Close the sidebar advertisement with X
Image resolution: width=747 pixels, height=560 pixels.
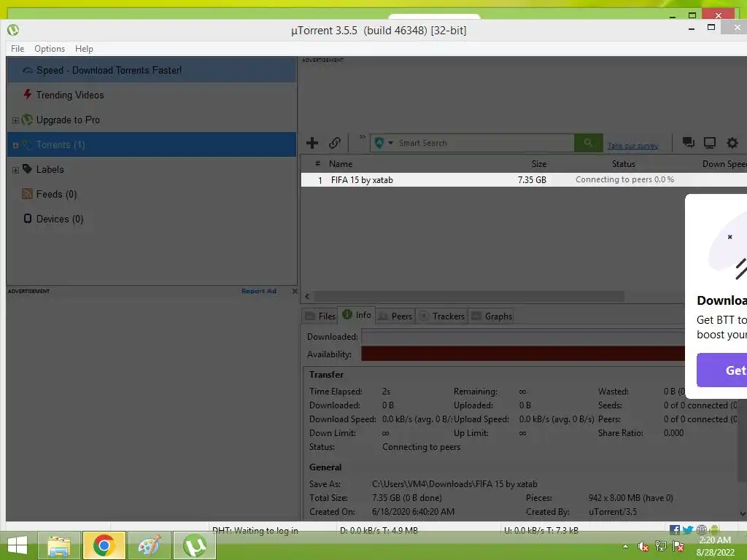(295, 291)
